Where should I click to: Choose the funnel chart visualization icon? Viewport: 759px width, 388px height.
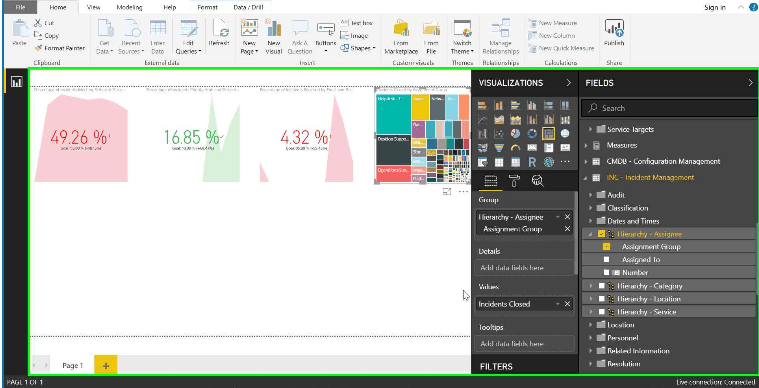(x=499, y=148)
